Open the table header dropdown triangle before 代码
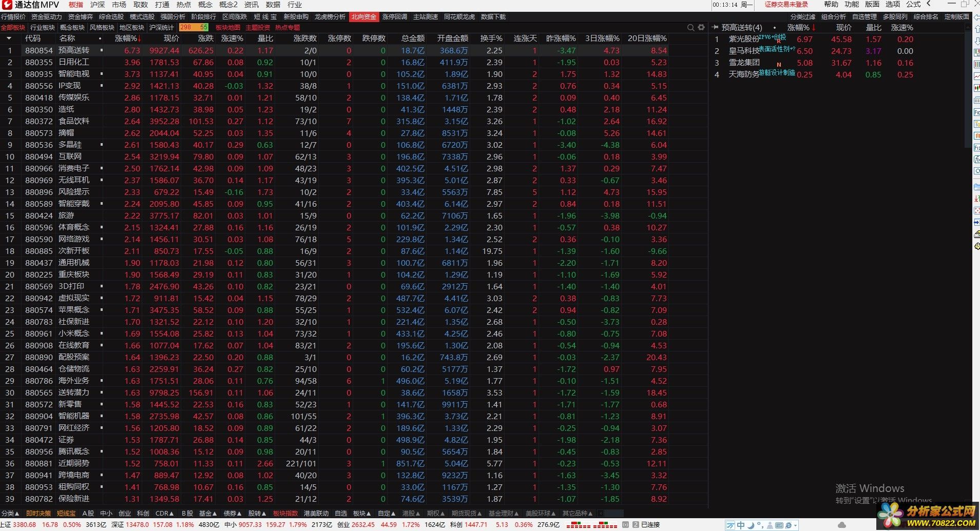Viewport: 980px width, 531px height. coord(9,38)
